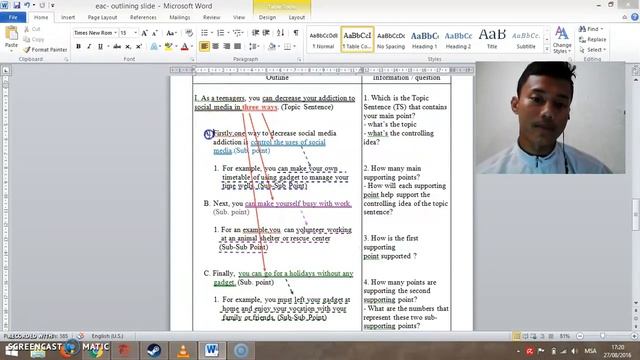Screen dimensions: 640x360
Task: Apply the Heading 1 style
Action: [424, 40]
